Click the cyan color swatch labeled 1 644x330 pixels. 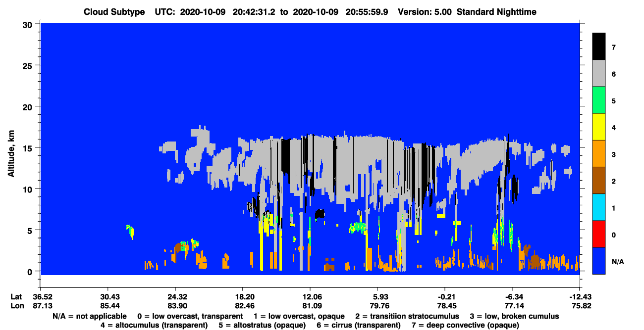tap(599, 207)
